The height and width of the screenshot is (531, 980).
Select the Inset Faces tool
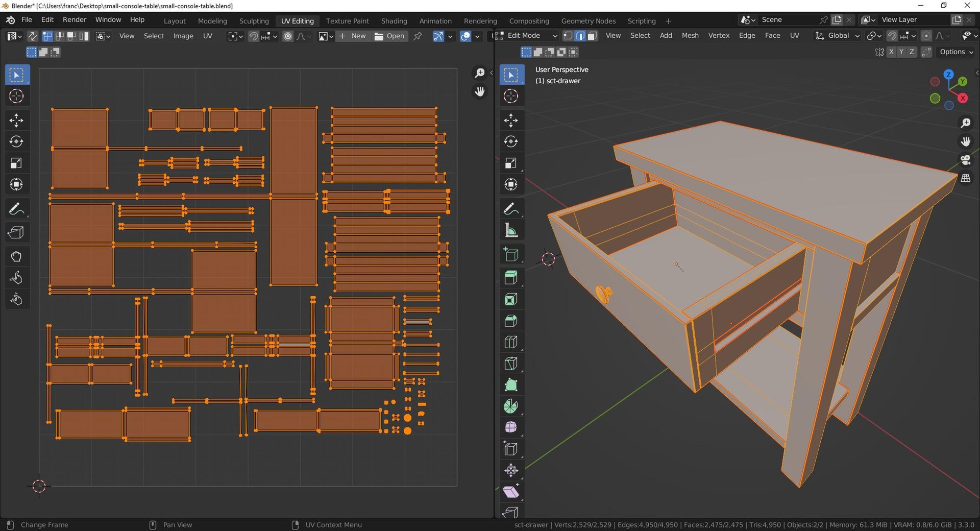pos(511,299)
